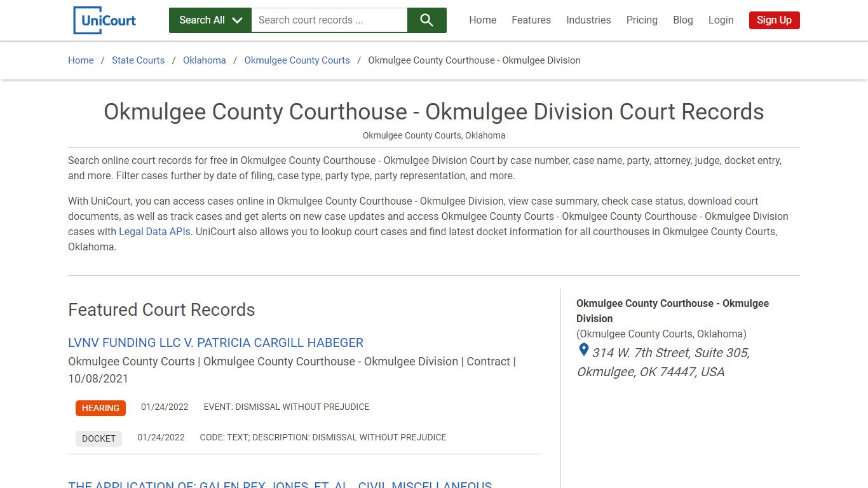Click the Featured Court Records heading
Viewport: 868px width, 488px height.
click(161, 309)
